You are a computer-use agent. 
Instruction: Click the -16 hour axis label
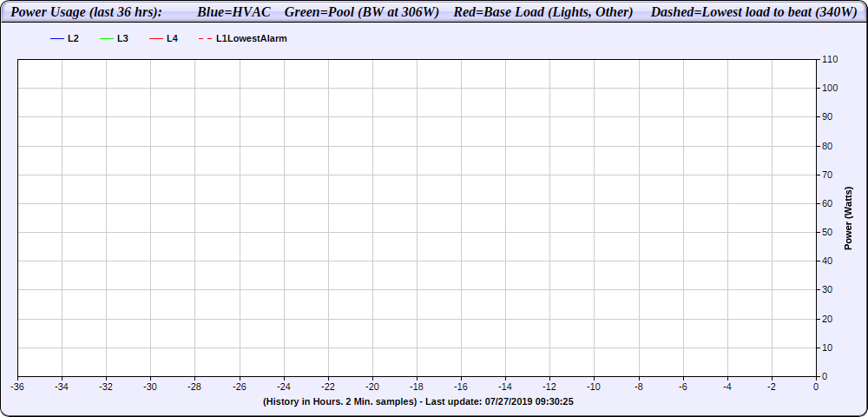[461, 387]
